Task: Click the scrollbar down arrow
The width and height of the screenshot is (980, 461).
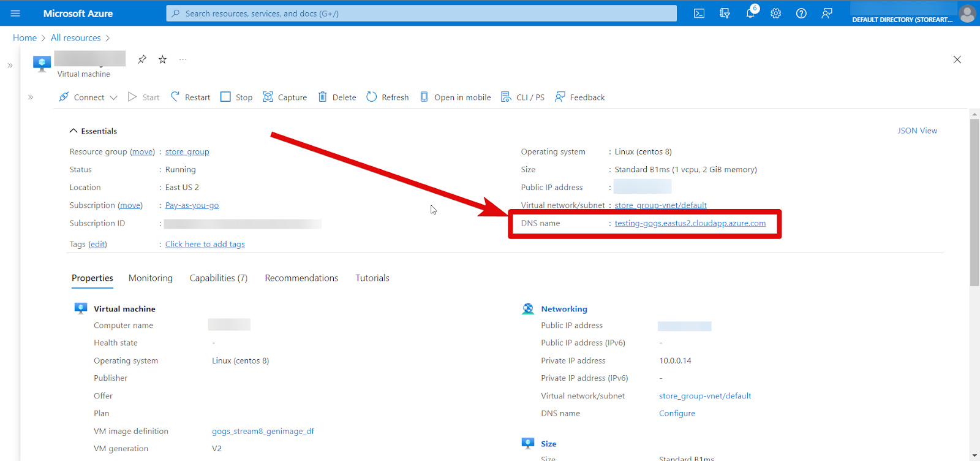Action: point(974,456)
